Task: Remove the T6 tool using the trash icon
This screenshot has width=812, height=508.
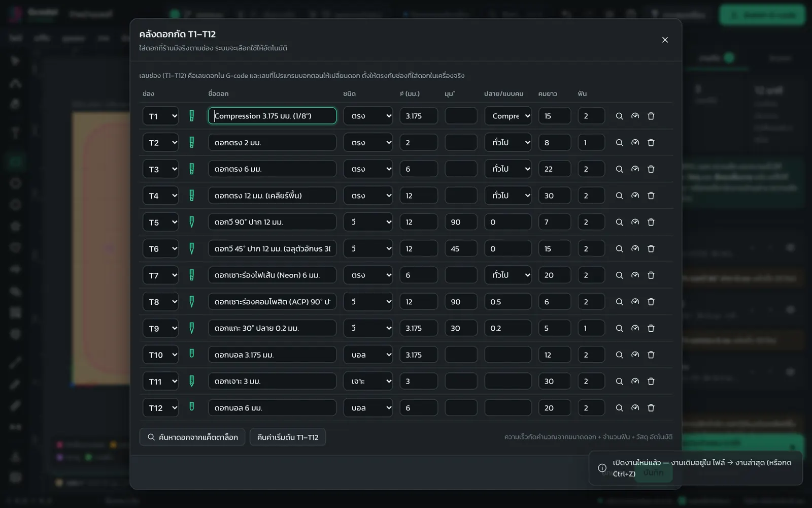Action: point(651,249)
